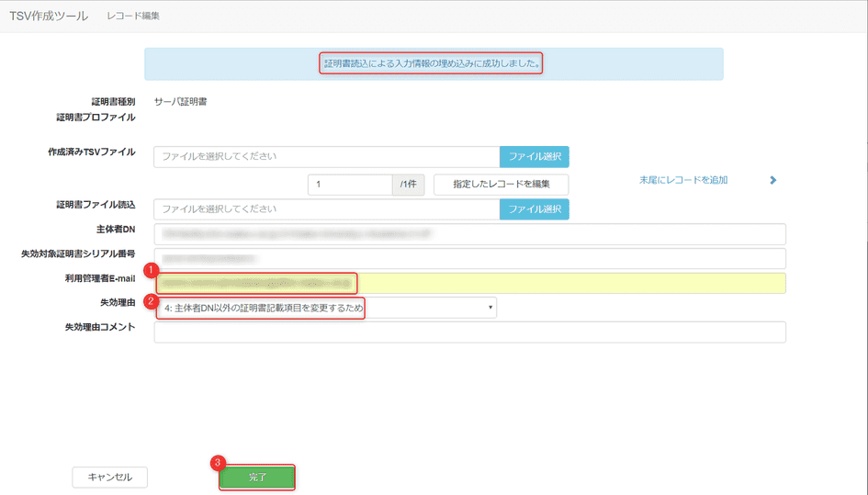Click the 証明書ファイル読込 file path field

[x=327, y=209]
